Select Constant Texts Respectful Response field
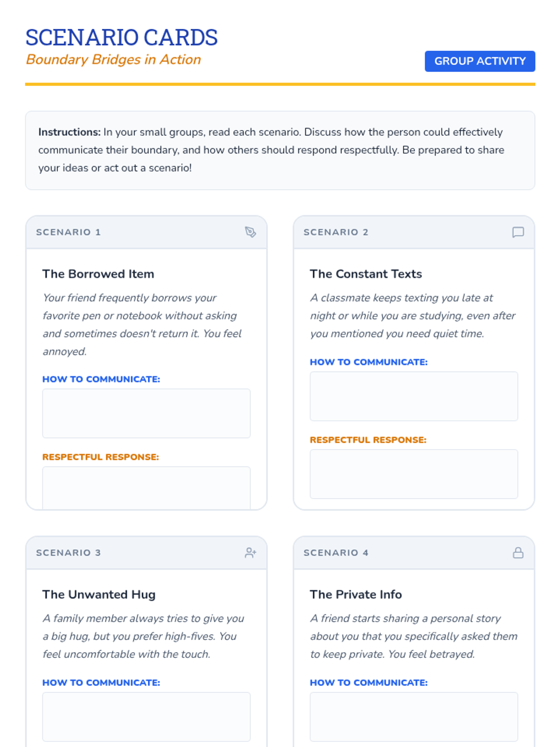Viewport: 560px width, 747px height. coord(413,474)
